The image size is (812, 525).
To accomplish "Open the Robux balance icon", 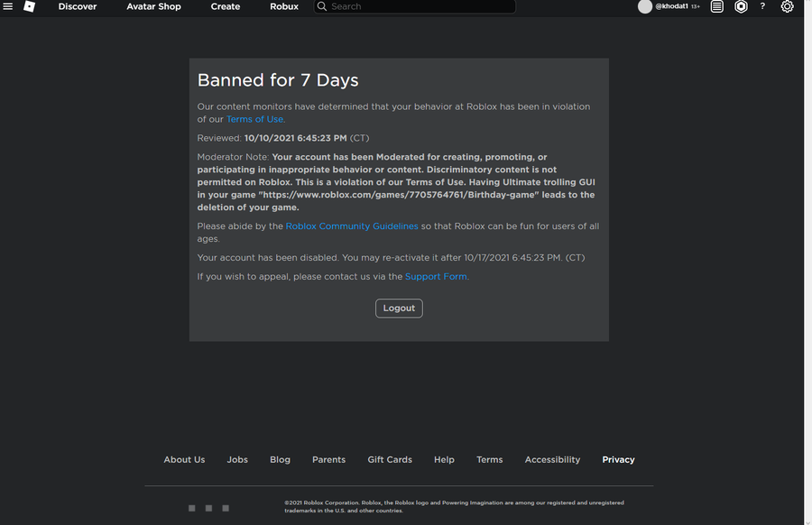I will [x=741, y=6].
